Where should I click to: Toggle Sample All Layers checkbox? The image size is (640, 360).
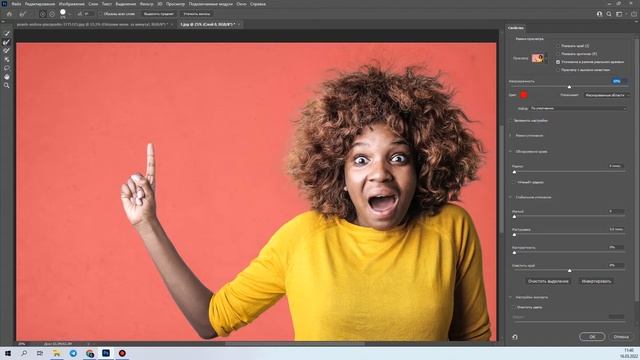(100, 14)
